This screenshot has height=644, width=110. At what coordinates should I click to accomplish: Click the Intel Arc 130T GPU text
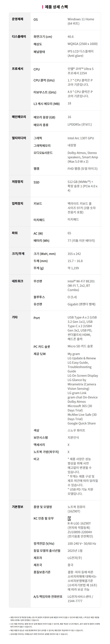81,138
